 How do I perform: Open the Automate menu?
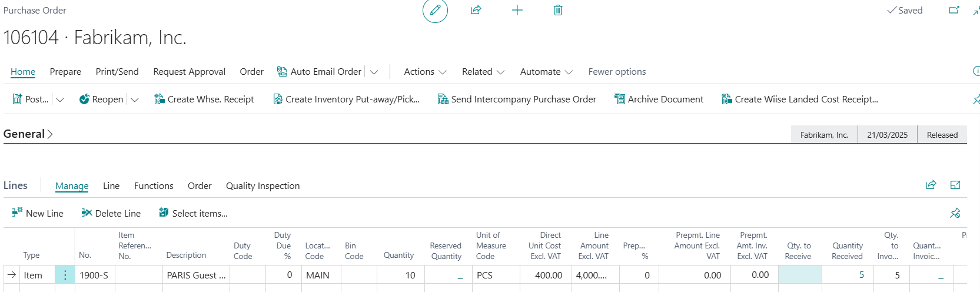(546, 72)
